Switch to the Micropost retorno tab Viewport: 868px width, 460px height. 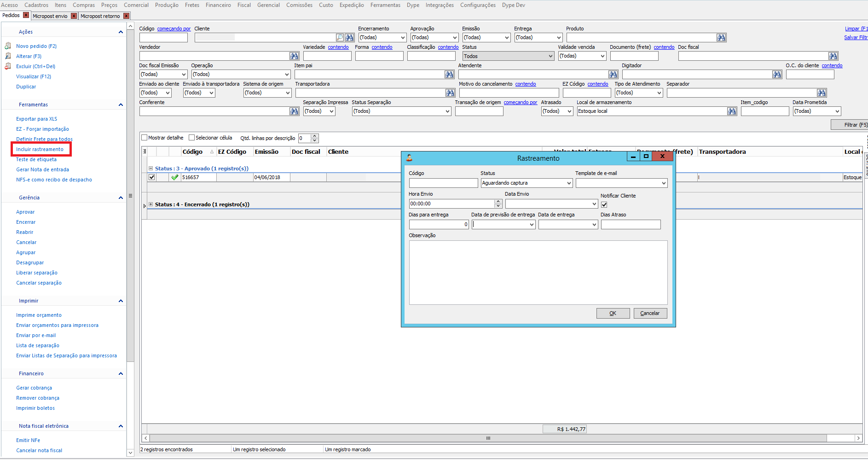click(100, 16)
